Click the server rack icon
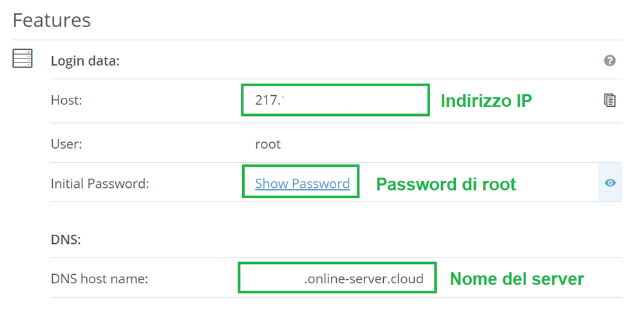 (22, 59)
